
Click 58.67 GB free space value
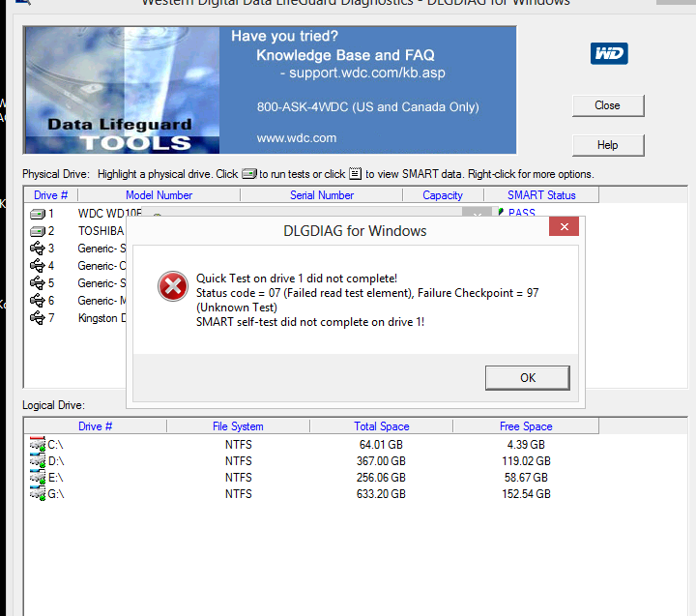526,478
